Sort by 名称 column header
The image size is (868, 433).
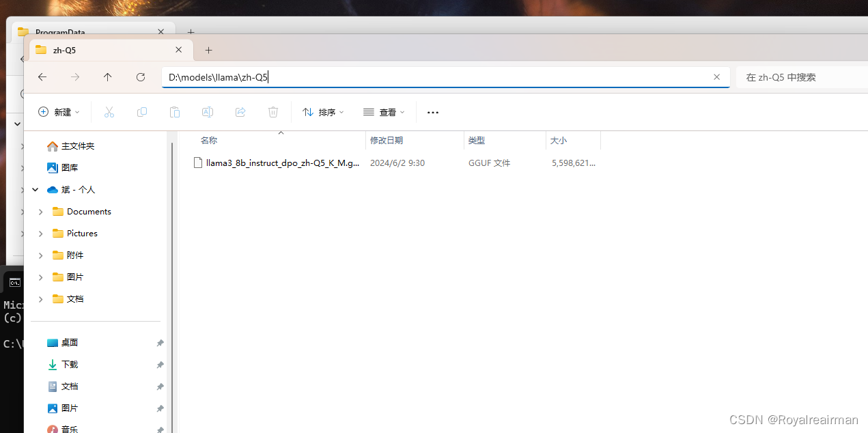(x=209, y=140)
